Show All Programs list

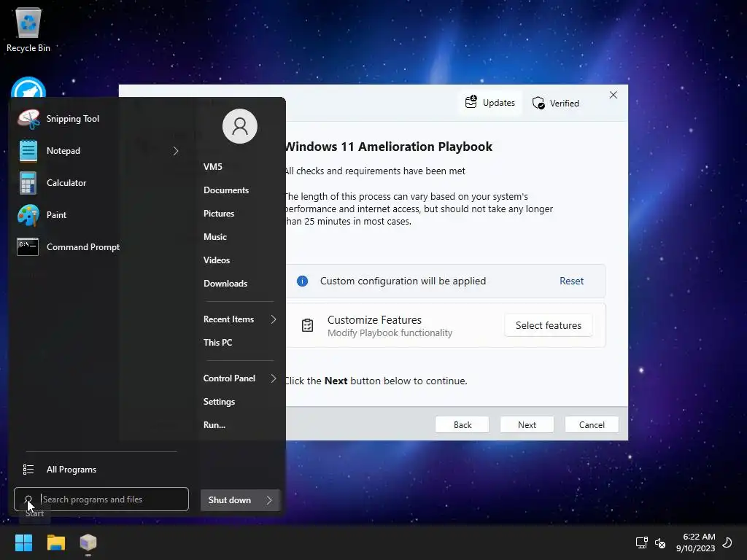coord(71,470)
